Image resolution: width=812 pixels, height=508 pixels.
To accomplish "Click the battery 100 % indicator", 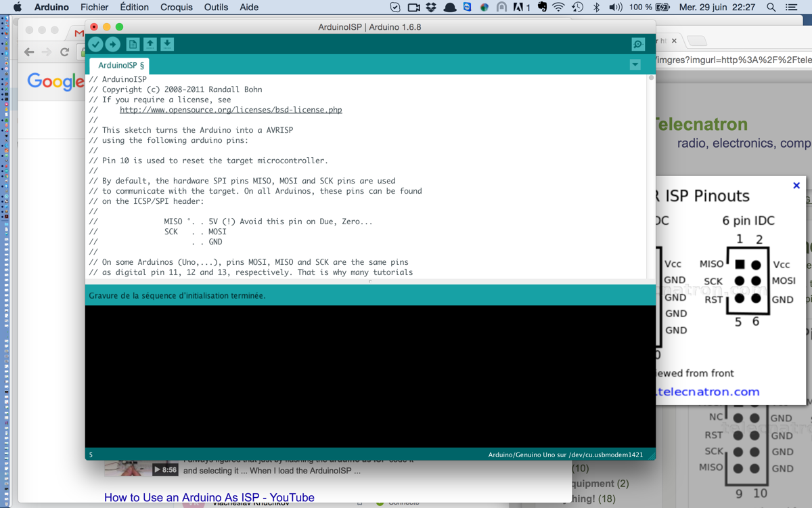I will coord(650,7).
